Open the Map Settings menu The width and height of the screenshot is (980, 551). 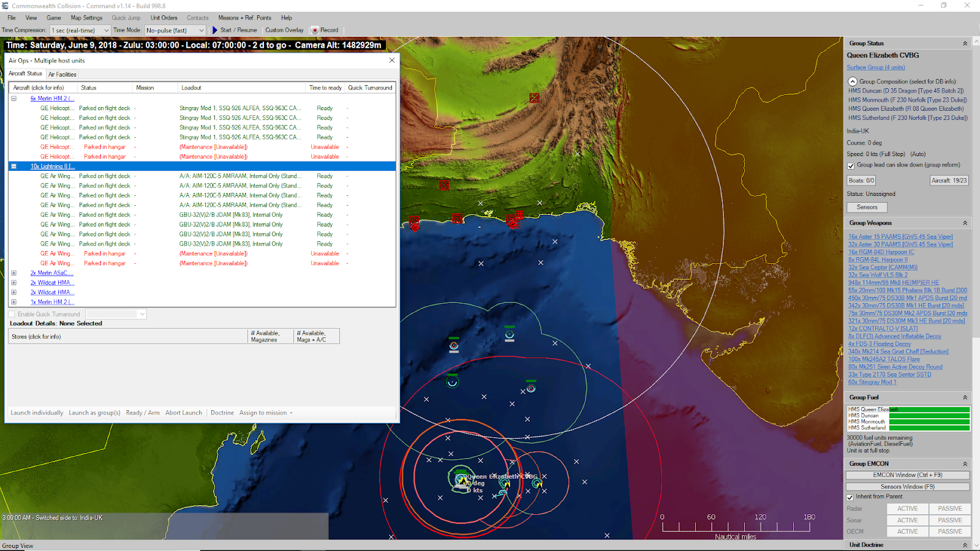point(86,18)
